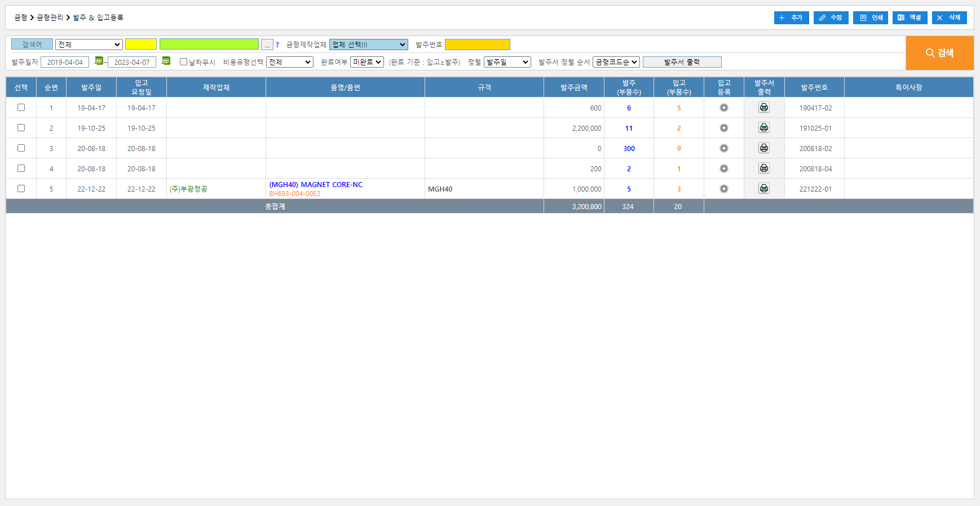This screenshot has height=506, width=980.
Task: Click the orange 발주번호 input field
Action: pos(477,45)
